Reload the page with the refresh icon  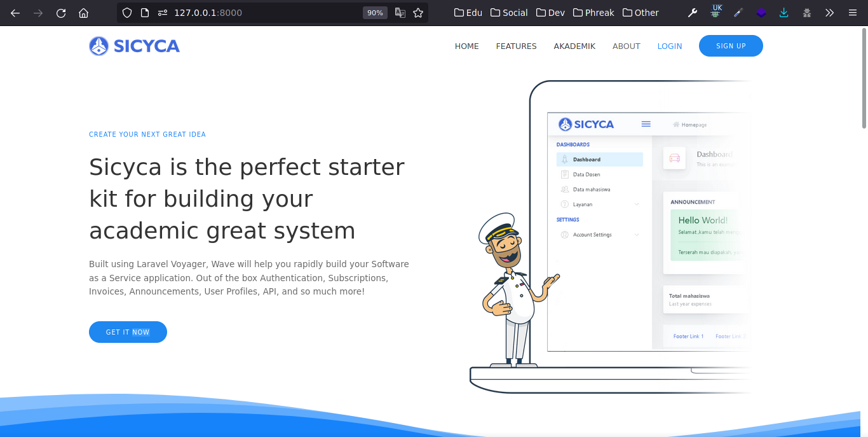[x=61, y=13]
